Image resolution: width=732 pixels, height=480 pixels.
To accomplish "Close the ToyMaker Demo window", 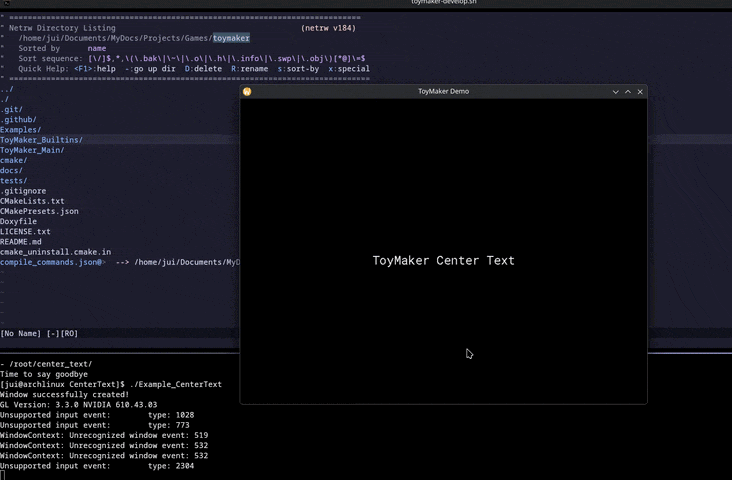I will coord(640,92).
